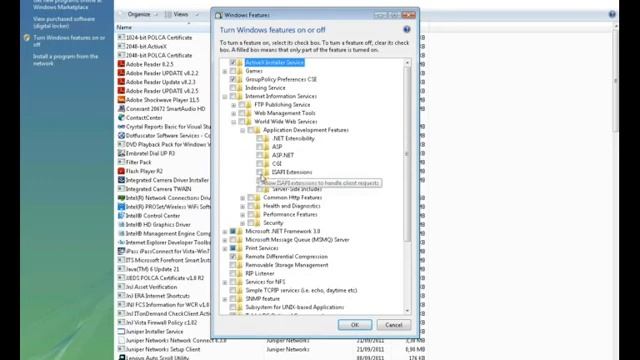The width and height of the screenshot is (640, 360).
Task: Select Adobe Shockwave Player 11.5 icon
Action: [121, 100]
